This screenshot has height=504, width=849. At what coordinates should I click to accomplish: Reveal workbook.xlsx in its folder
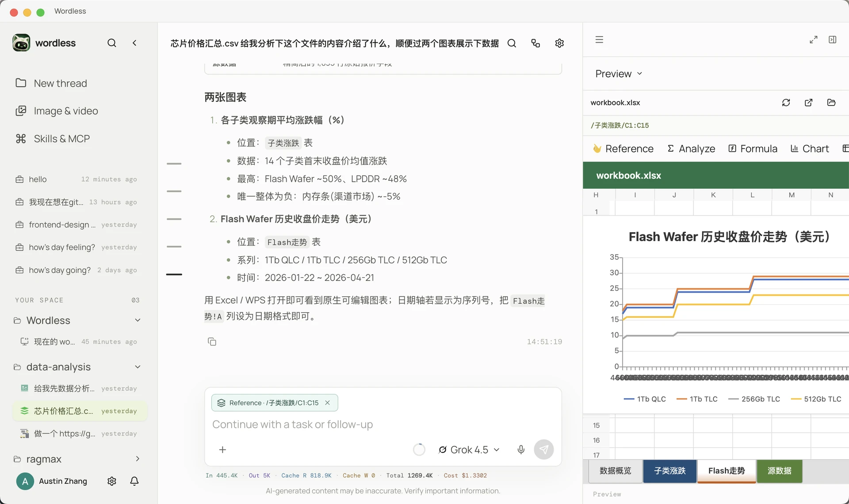(831, 103)
